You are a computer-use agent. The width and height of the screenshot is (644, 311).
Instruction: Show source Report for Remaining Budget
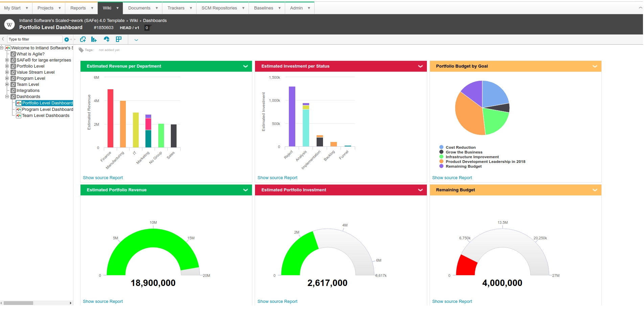coord(452,301)
